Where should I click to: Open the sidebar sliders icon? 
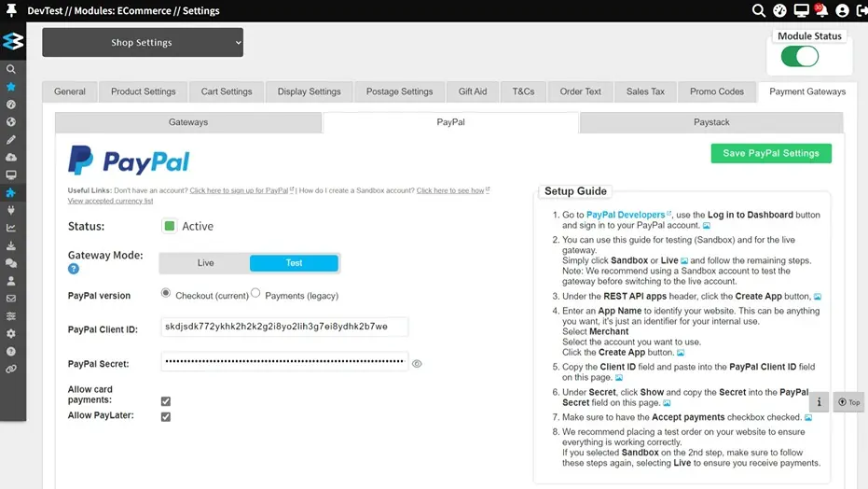point(11,316)
